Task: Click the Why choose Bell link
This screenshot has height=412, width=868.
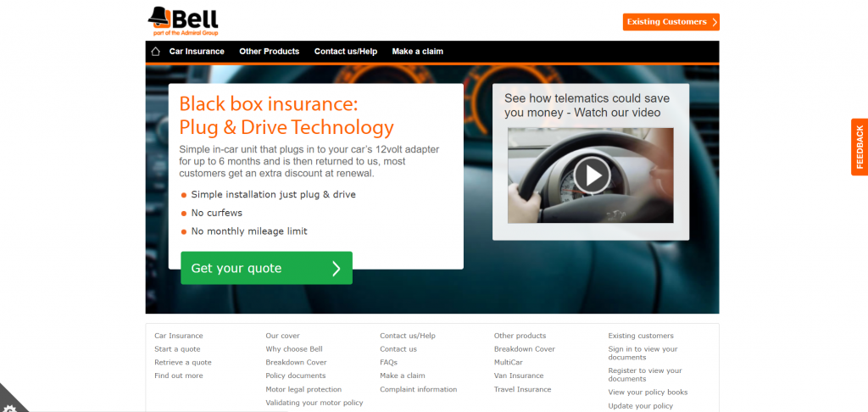Action: (x=294, y=349)
